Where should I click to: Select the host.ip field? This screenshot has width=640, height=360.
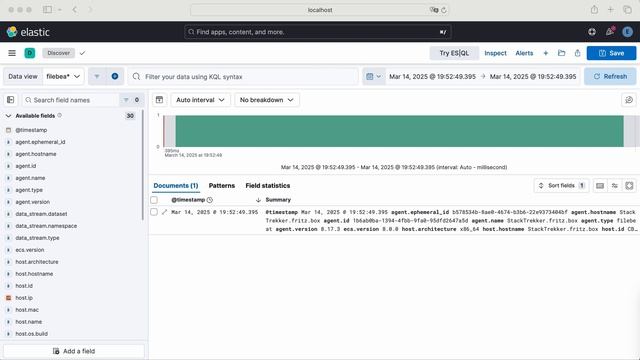click(24, 298)
